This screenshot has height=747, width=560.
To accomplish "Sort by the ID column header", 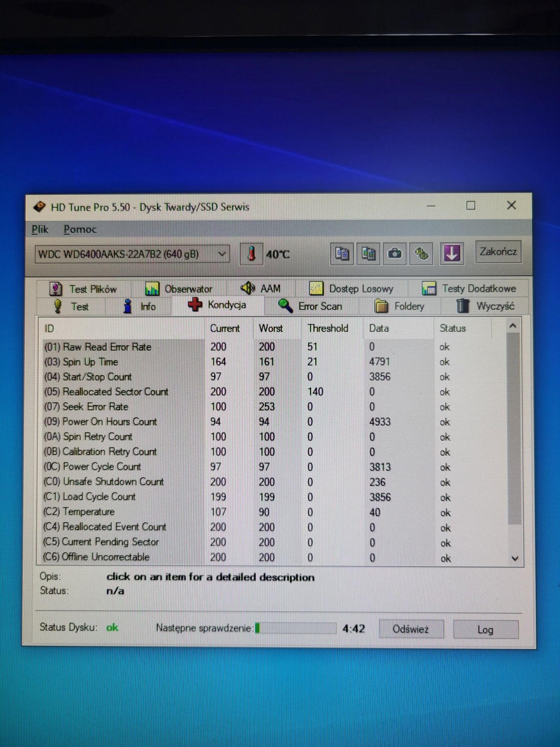I will tap(122, 328).
